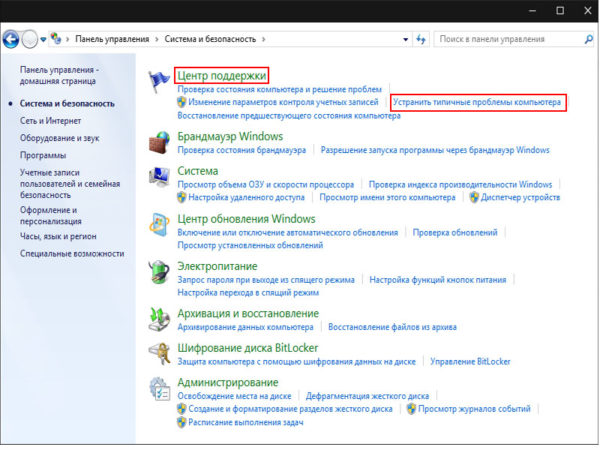Click the Центр поддержки flag icon
This screenshot has height=450, width=600.
(x=158, y=80)
